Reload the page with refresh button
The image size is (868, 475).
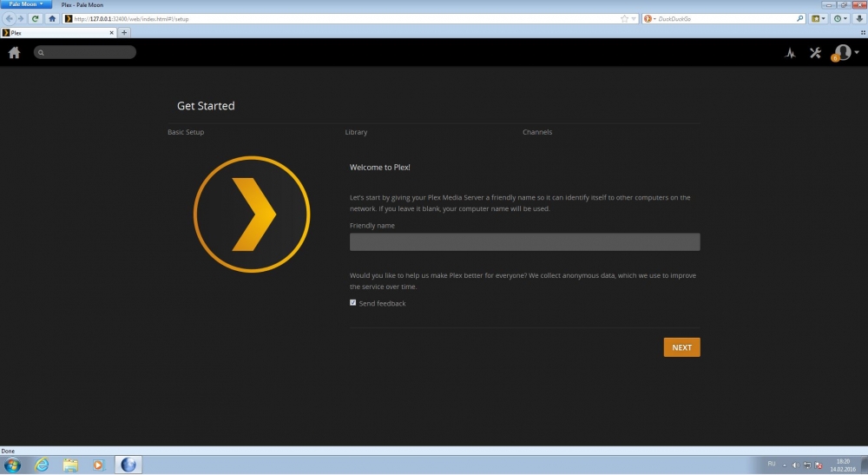click(x=36, y=18)
